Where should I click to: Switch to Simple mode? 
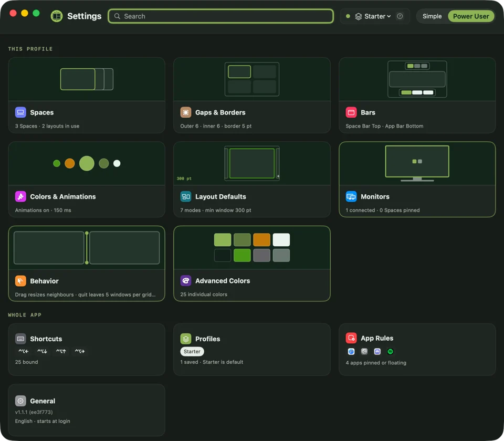[x=432, y=16]
